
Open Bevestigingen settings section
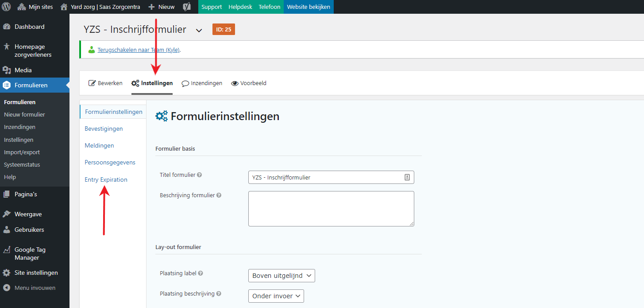point(104,129)
